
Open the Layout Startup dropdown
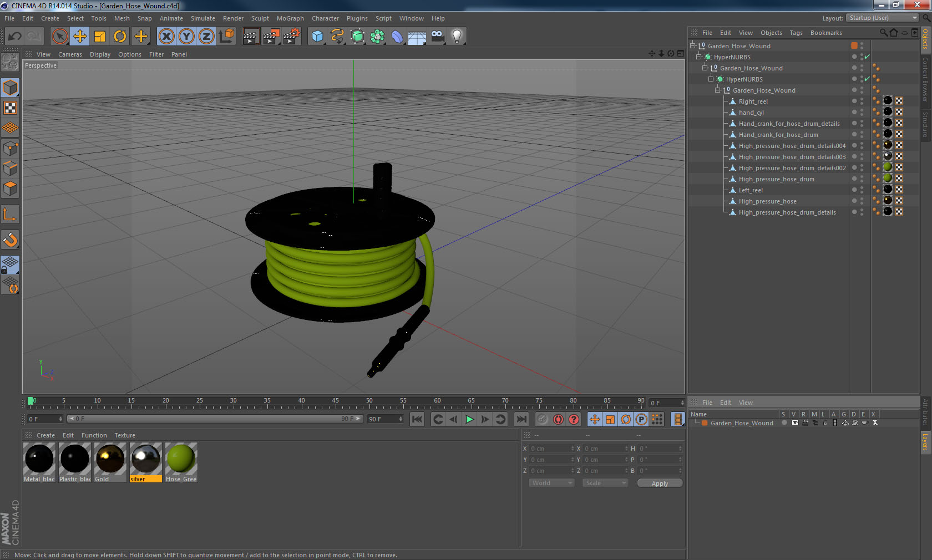click(x=883, y=18)
